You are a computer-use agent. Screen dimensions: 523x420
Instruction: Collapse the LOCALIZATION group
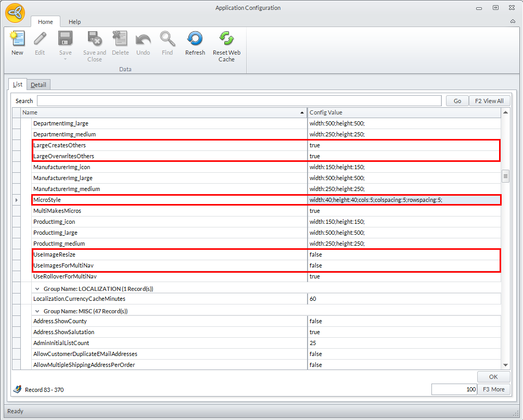pos(37,289)
